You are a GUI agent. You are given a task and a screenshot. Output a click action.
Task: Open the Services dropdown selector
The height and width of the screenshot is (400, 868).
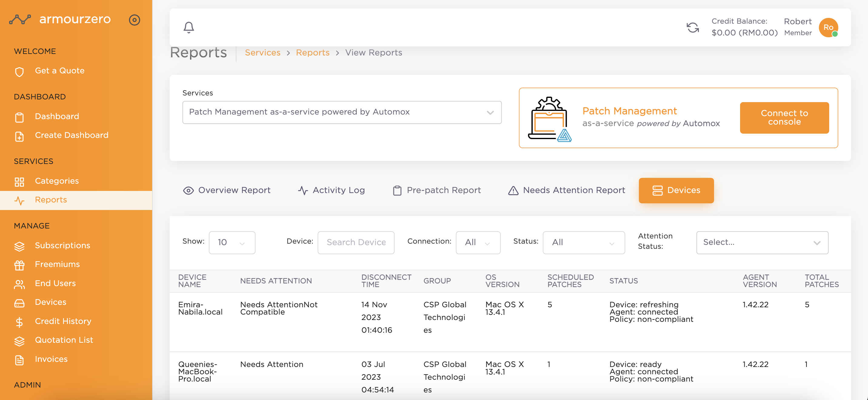pyautogui.click(x=342, y=112)
